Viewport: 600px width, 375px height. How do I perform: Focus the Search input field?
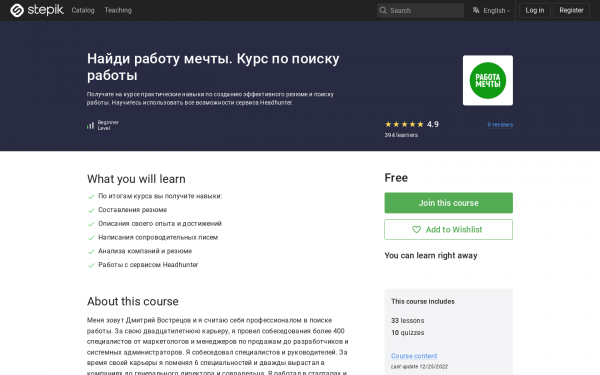[420, 10]
